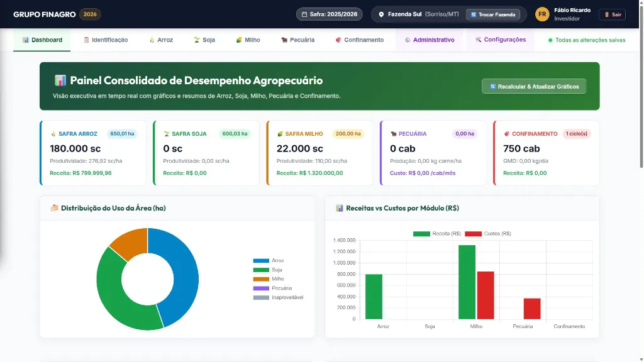Viewport: 644px width, 362px height.
Task: Toggle the Inaproveitável legend swatch
Action: [261, 297]
